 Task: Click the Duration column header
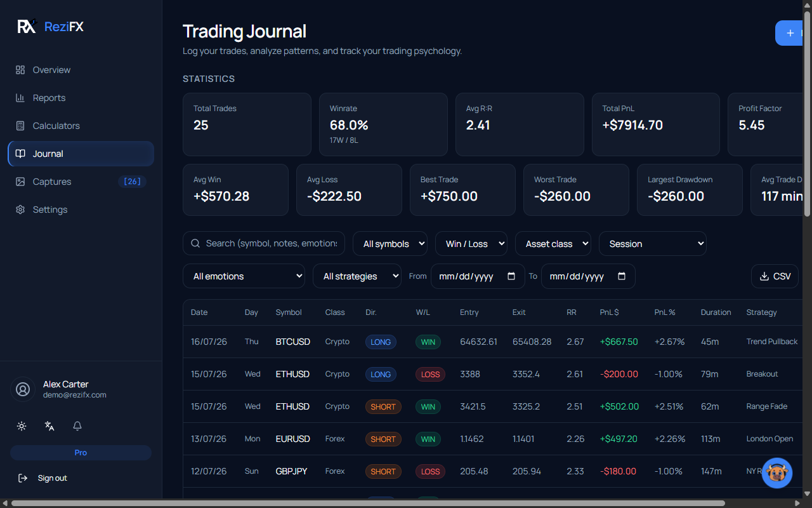(716, 312)
